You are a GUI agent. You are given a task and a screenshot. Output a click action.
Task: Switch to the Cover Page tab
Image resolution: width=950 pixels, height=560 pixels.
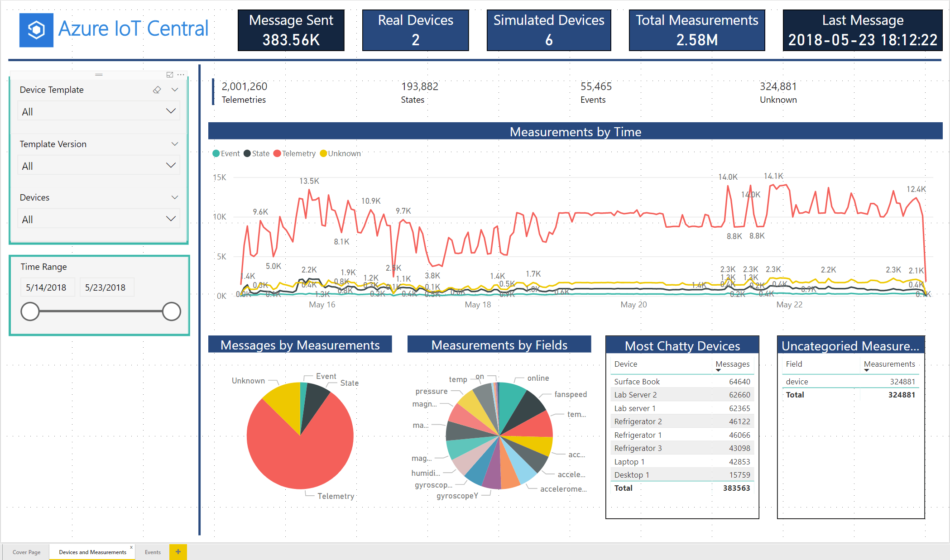pyautogui.click(x=27, y=552)
